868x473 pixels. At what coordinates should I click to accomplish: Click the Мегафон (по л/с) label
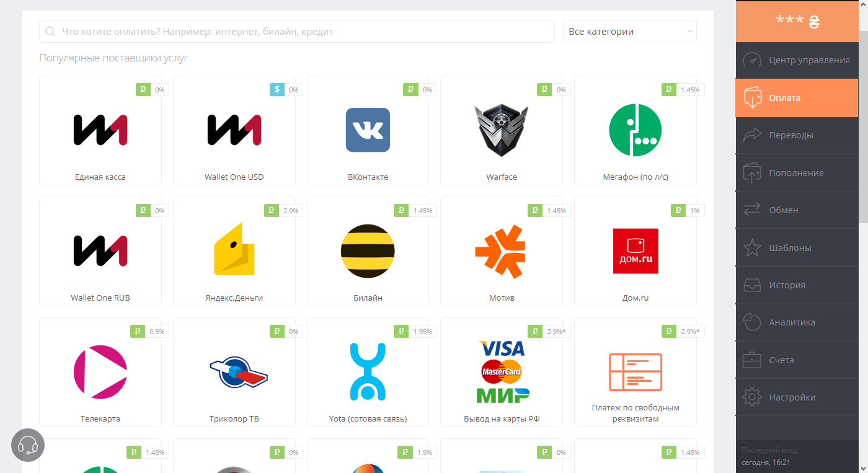[x=635, y=177]
